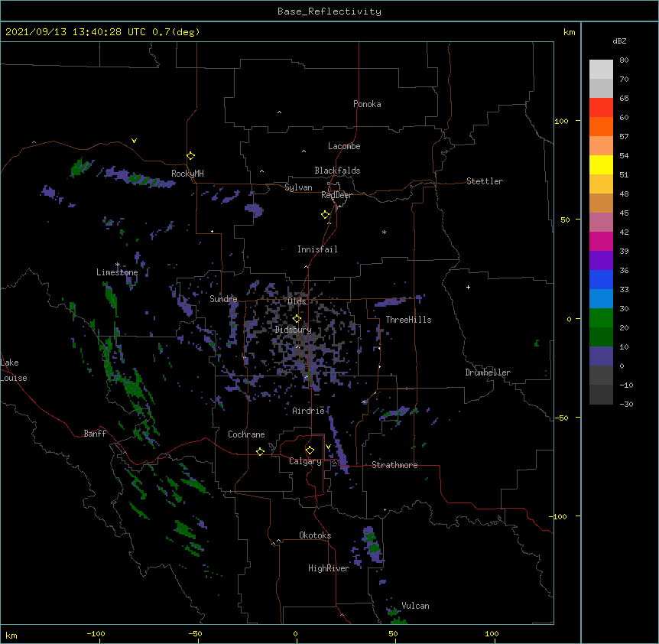659x644 pixels.
Task: Click the Base_Reflectivity title text
Action: point(329,11)
